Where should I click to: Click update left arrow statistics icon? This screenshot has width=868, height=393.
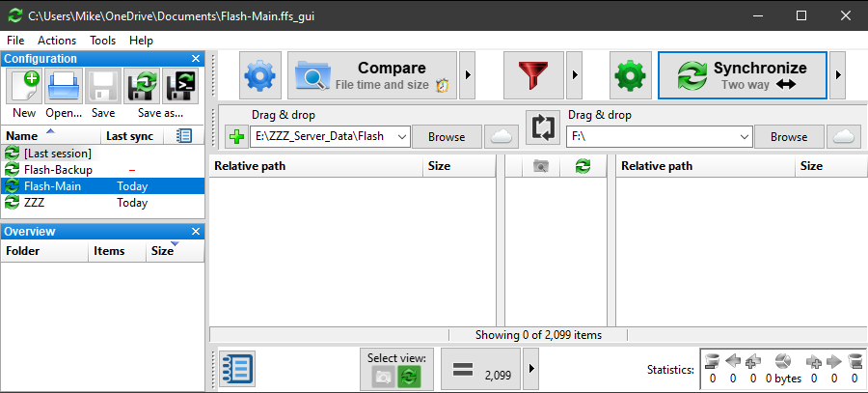point(732,362)
